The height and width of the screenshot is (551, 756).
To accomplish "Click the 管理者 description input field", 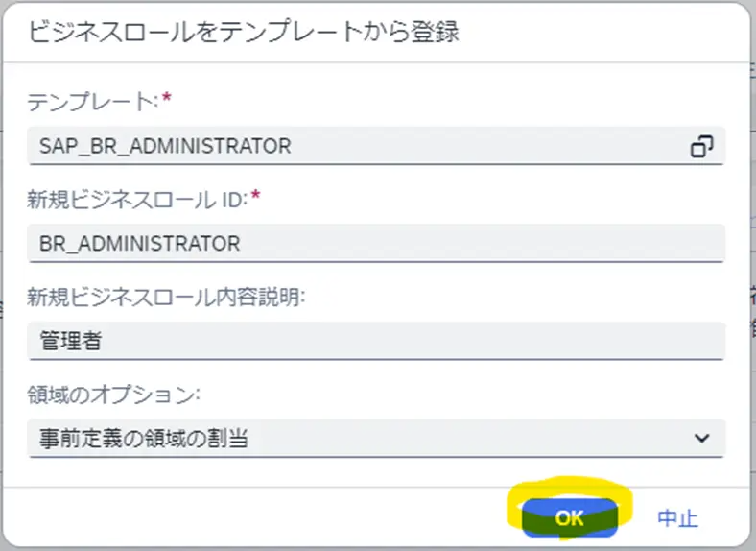I will click(376, 341).
